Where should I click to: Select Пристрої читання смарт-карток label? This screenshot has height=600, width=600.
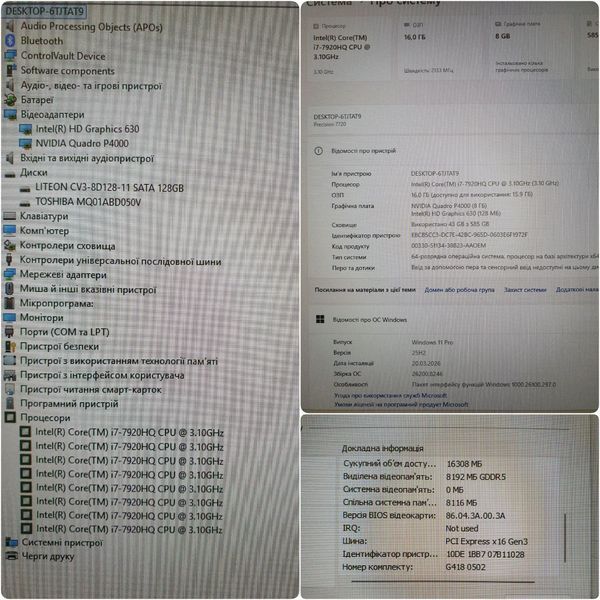(x=91, y=390)
